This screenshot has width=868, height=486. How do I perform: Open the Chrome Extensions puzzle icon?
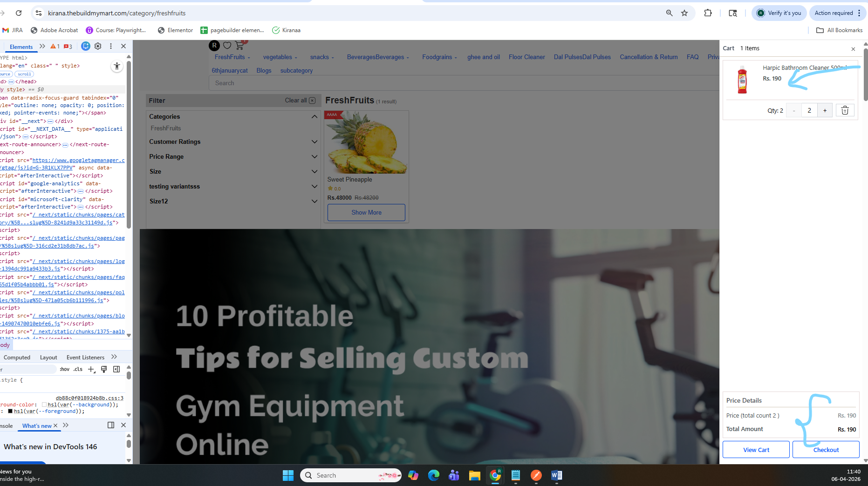[708, 13]
